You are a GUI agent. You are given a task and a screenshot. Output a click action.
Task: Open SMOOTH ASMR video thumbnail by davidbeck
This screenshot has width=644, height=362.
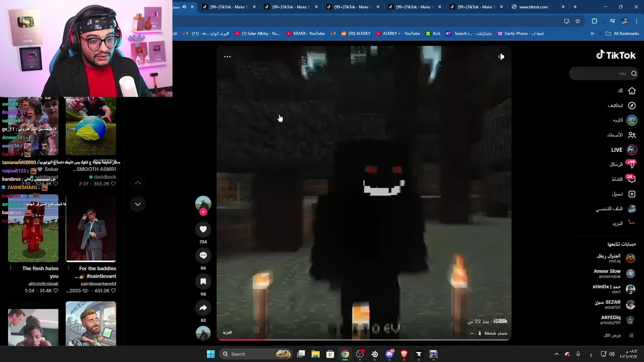[x=91, y=126]
